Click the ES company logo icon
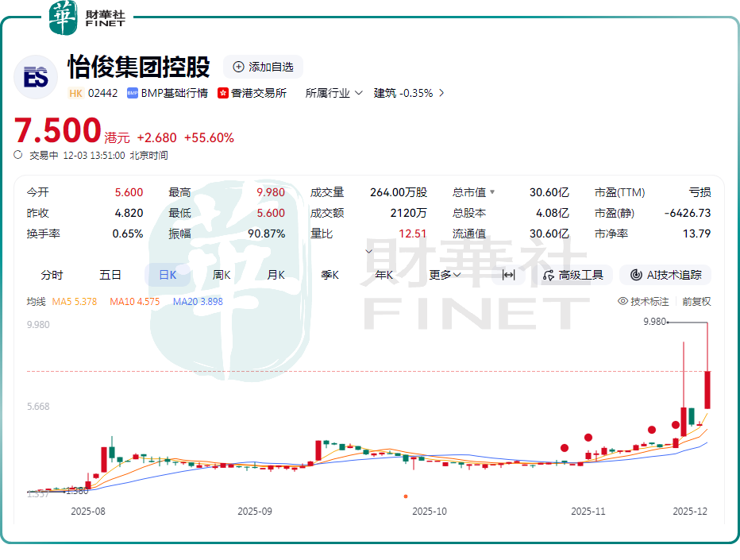The width and height of the screenshot is (740, 560). pos(36,77)
